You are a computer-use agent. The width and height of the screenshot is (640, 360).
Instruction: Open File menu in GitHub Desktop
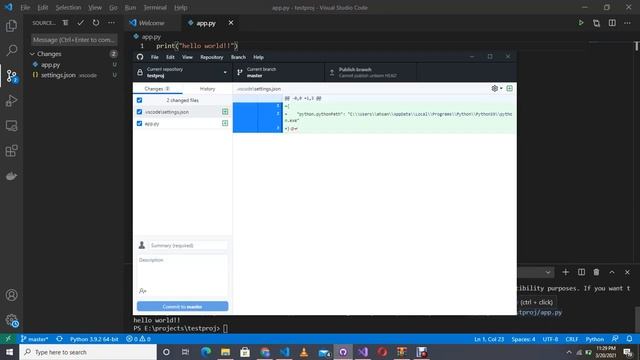pyautogui.click(x=155, y=57)
